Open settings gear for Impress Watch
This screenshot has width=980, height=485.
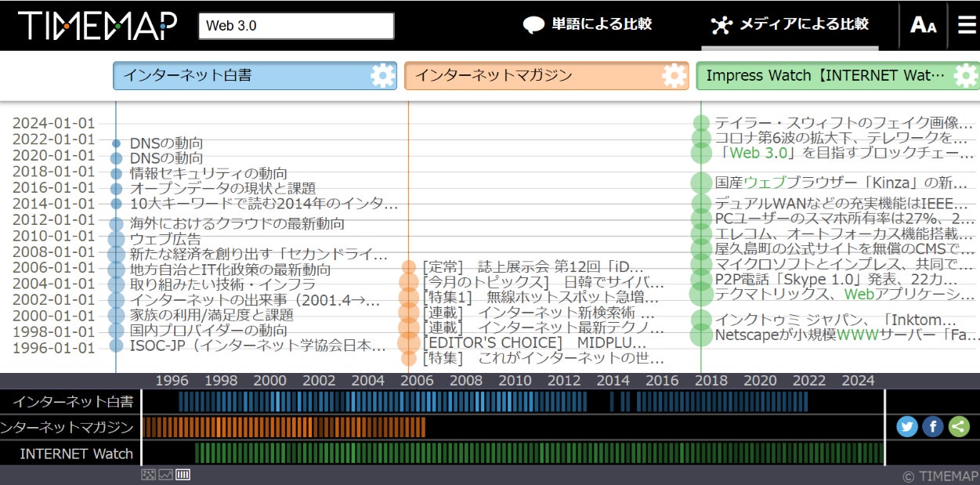click(966, 76)
